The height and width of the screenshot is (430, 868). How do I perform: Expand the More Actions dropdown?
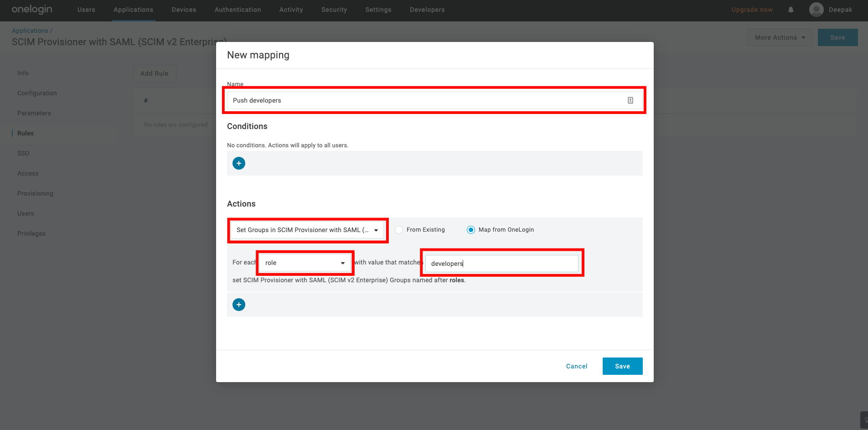point(780,37)
